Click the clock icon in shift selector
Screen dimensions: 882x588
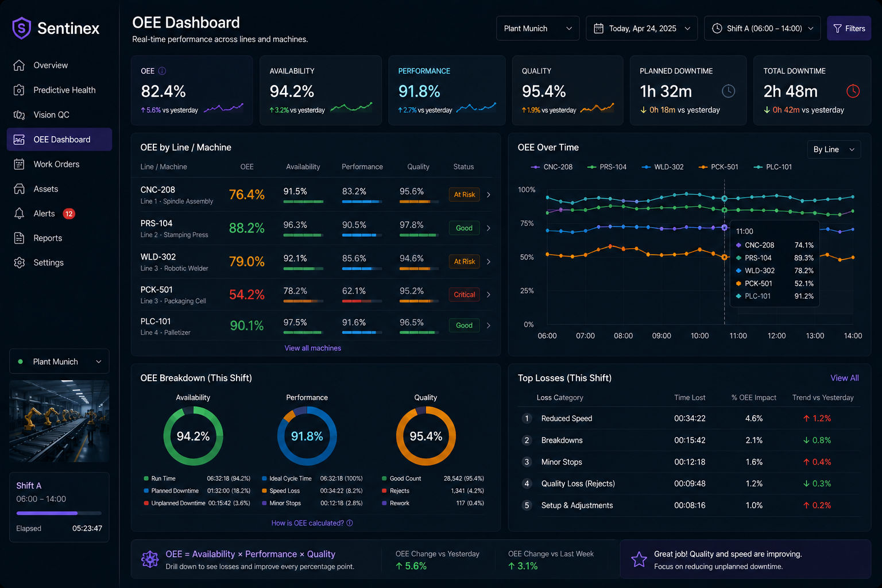coord(717,28)
